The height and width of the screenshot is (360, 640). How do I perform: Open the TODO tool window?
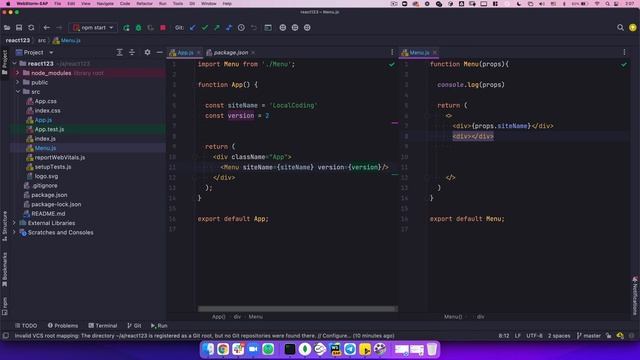(26, 326)
